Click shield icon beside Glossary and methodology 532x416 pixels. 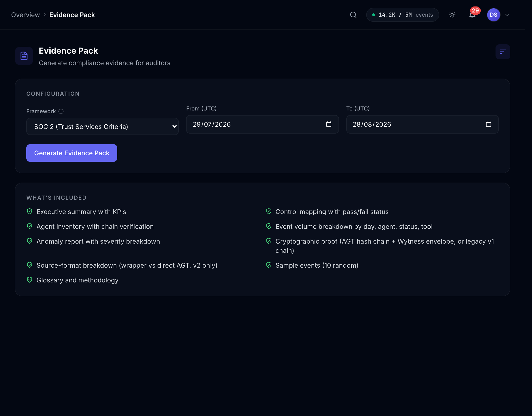30,280
